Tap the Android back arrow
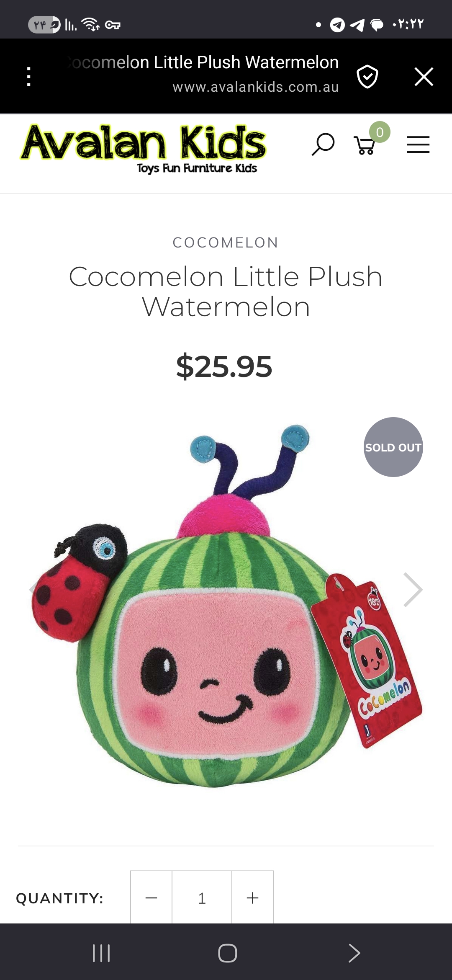Image resolution: width=452 pixels, height=980 pixels. point(354,953)
